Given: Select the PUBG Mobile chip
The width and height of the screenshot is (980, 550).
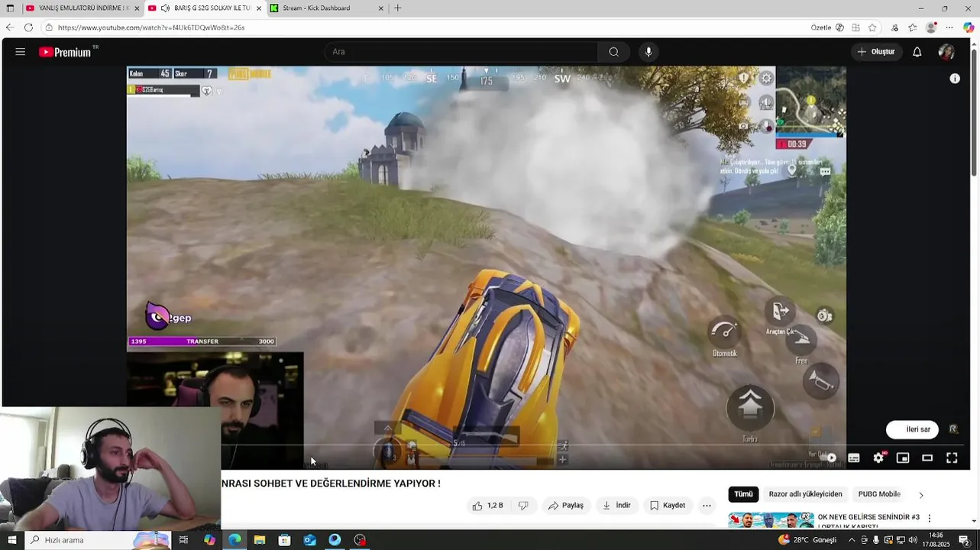Looking at the screenshot, I should 879,494.
